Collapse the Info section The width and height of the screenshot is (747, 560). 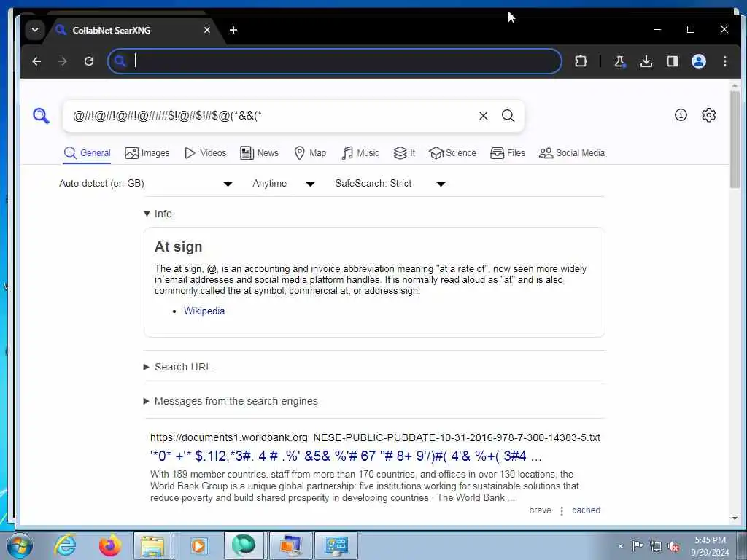pyautogui.click(x=158, y=214)
